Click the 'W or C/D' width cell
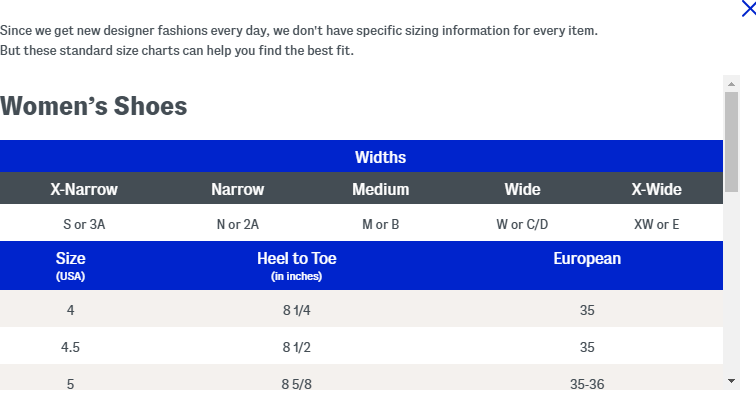 [522, 224]
